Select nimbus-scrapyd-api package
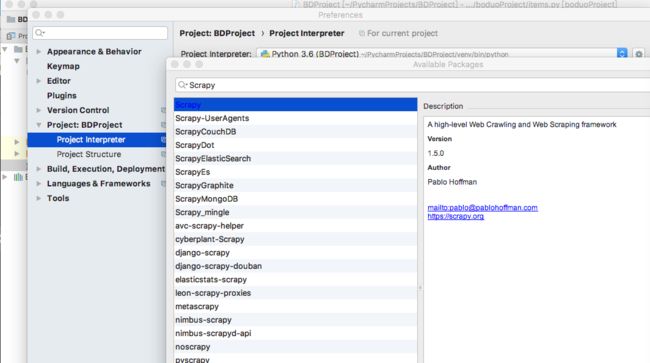 (x=296, y=333)
